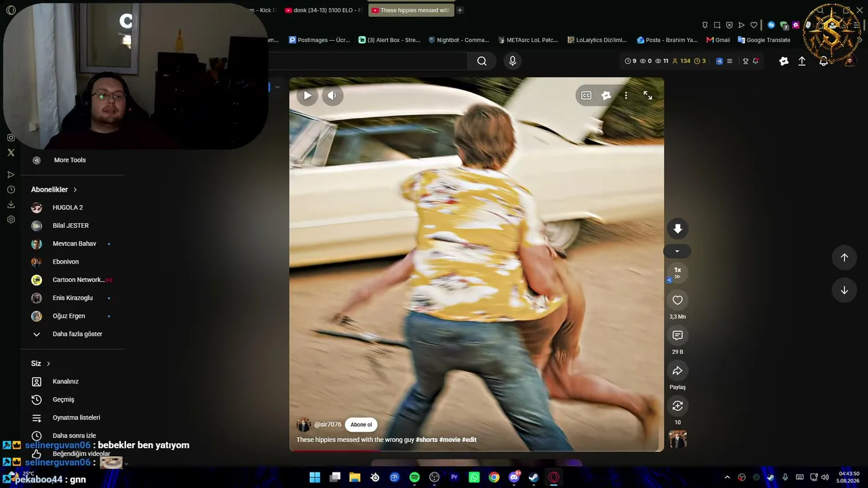This screenshot has height=488, width=868.
Task: Open WhatsApp from the taskbar
Action: click(474, 477)
